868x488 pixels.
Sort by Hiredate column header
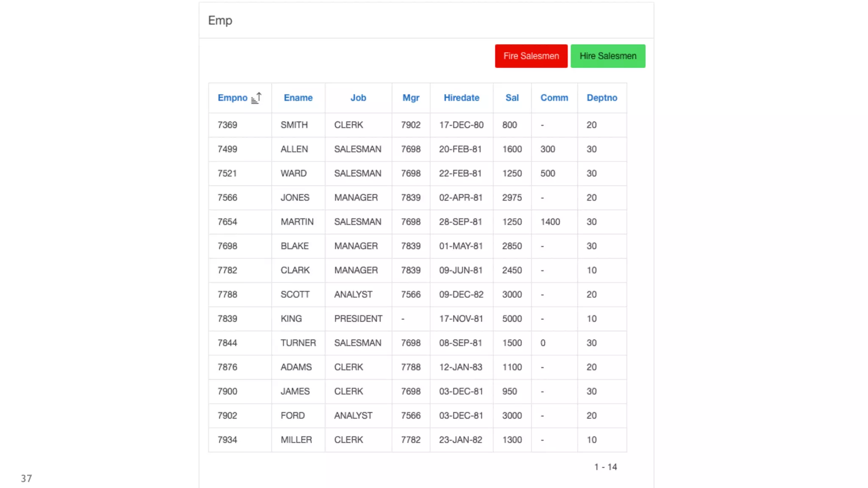click(461, 98)
